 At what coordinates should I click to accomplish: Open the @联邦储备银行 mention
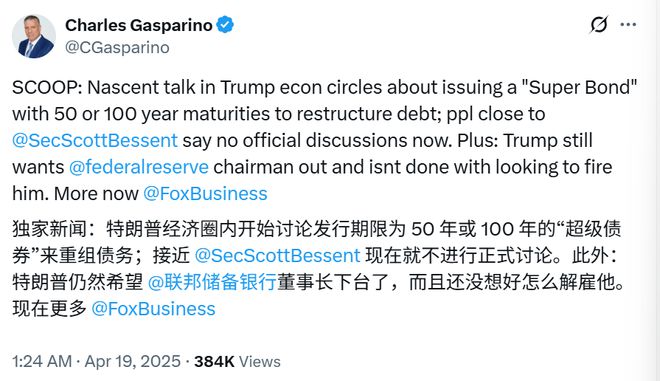tap(212, 282)
